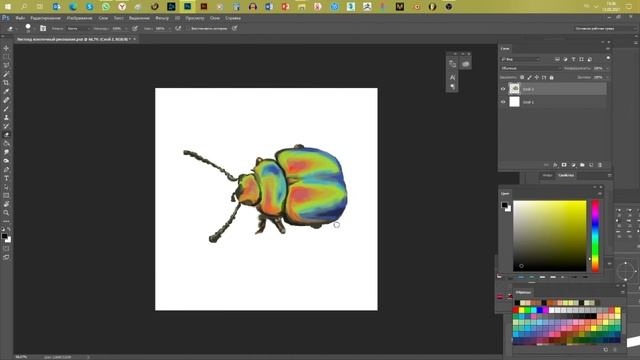Open the Редактирование menu

point(45,18)
